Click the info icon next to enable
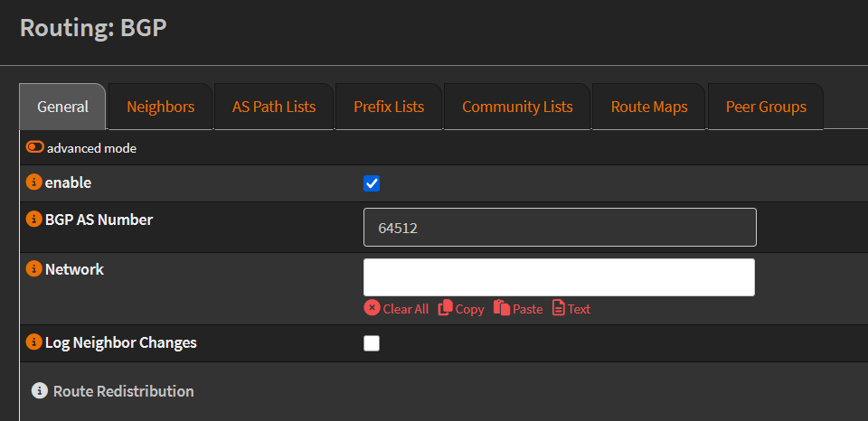The width and height of the screenshot is (868, 421). [34, 182]
